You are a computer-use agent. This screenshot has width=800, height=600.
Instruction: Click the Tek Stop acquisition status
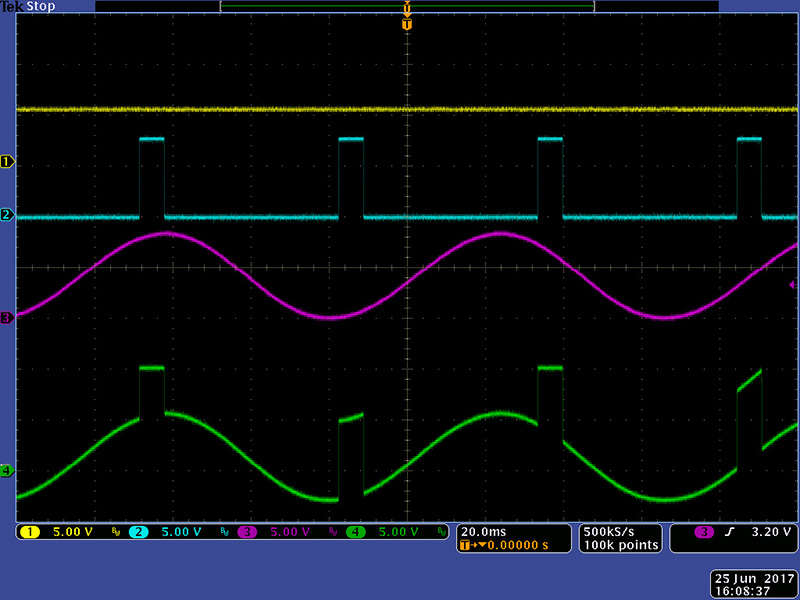pyautogui.click(x=29, y=7)
